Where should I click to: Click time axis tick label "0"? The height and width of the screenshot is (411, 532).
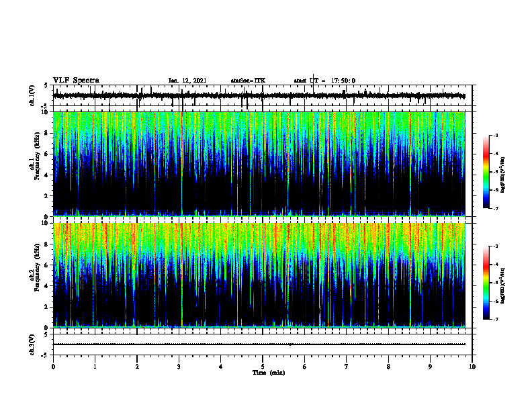point(53,367)
